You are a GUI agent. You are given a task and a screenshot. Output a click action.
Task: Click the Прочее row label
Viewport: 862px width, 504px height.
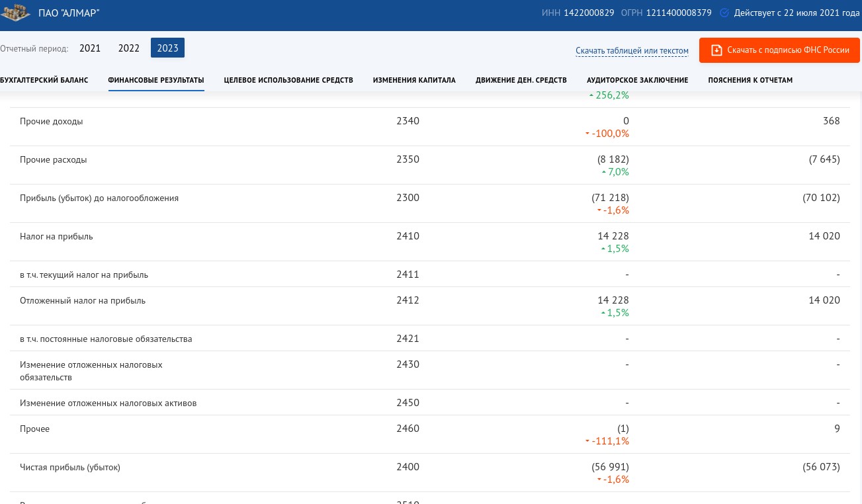pyautogui.click(x=34, y=429)
